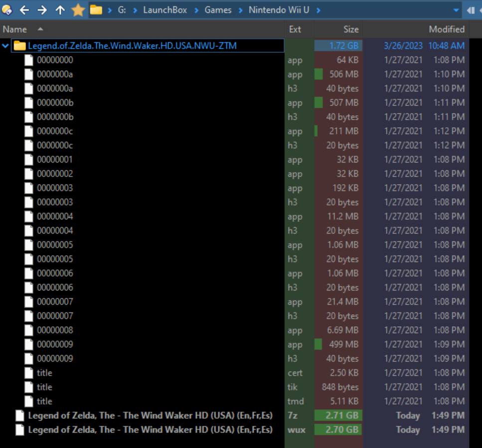Select the Wind Waker HD wux file
The height and width of the screenshot is (448, 482).
pos(151,430)
